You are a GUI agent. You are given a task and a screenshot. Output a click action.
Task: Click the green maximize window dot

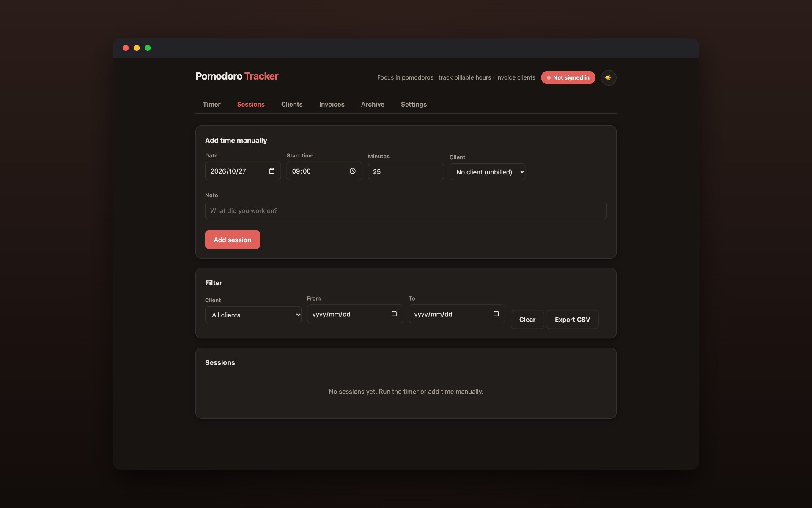click(x=148, y=48)
